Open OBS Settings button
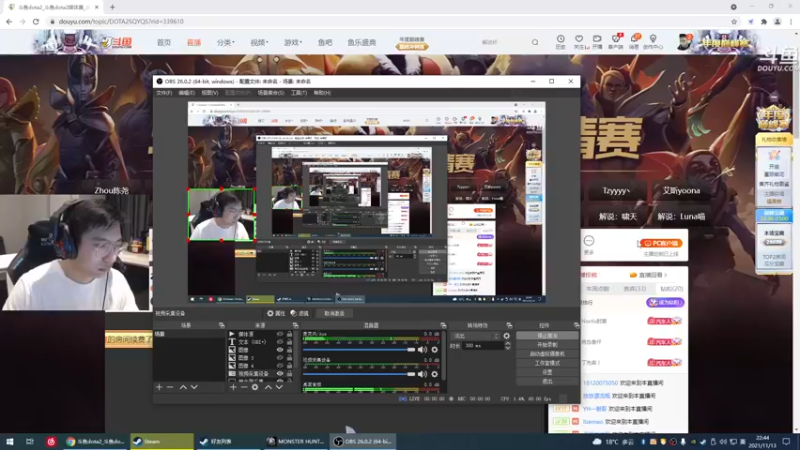800x450 pixels. click(547, 372)
